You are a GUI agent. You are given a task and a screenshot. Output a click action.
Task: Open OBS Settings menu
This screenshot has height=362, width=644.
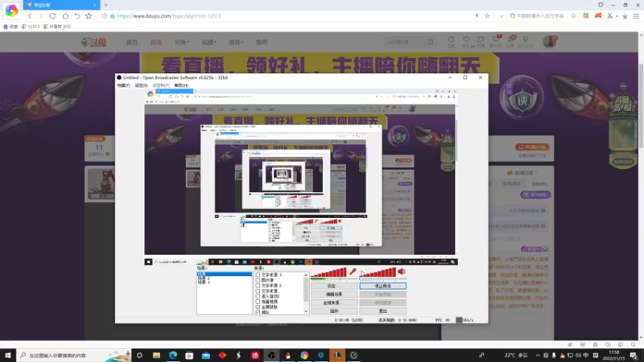[x=141, y=85]
